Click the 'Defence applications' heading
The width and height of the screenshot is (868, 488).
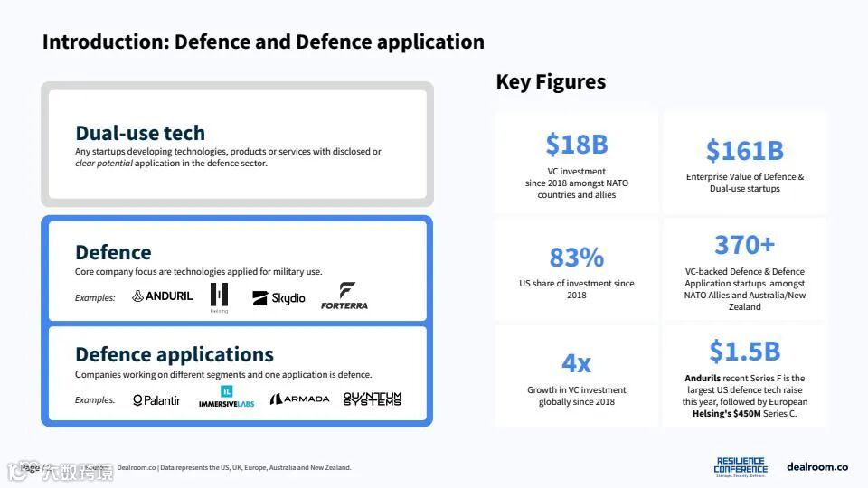point(175,354)
